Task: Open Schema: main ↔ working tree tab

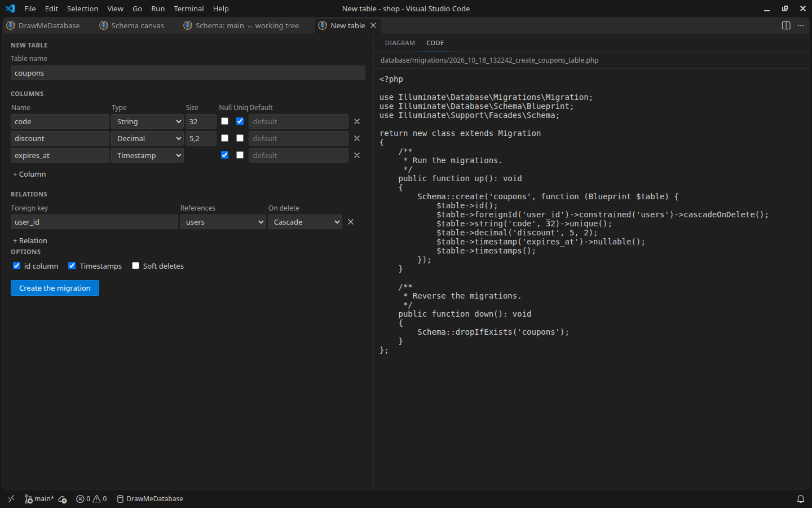Action: (x=242, y=26)
